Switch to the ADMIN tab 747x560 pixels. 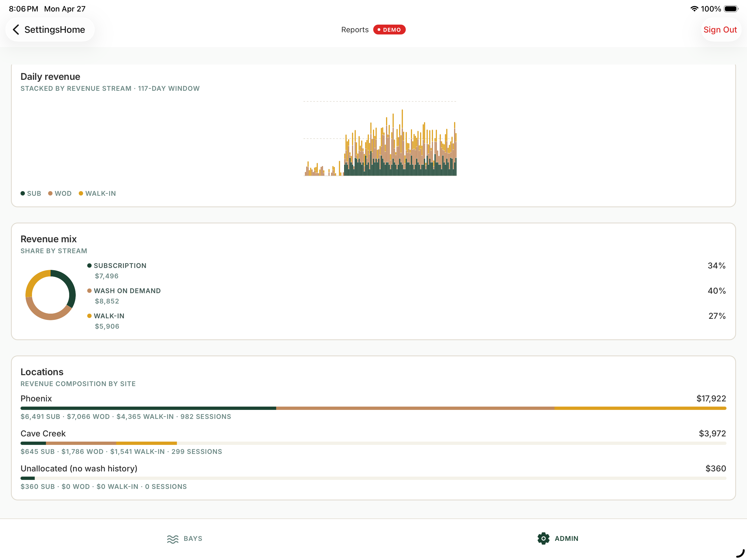click(x=558, y=538)
